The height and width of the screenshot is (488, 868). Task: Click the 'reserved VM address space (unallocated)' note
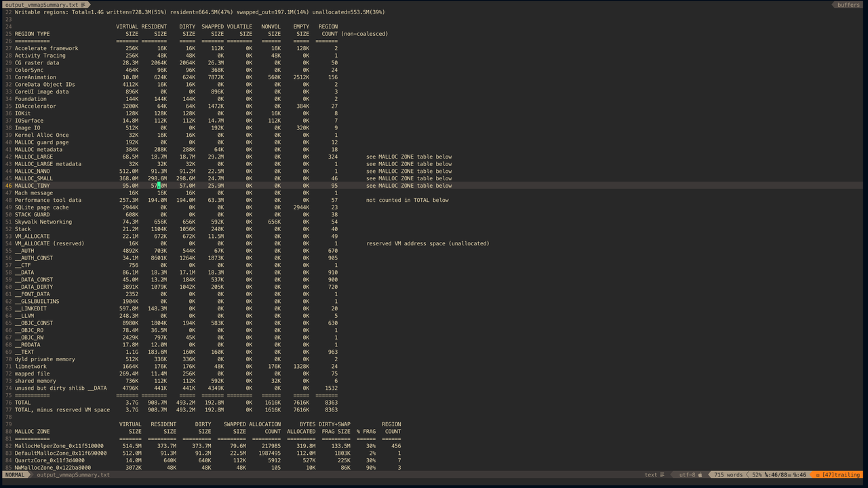click(x=427, y=243)
